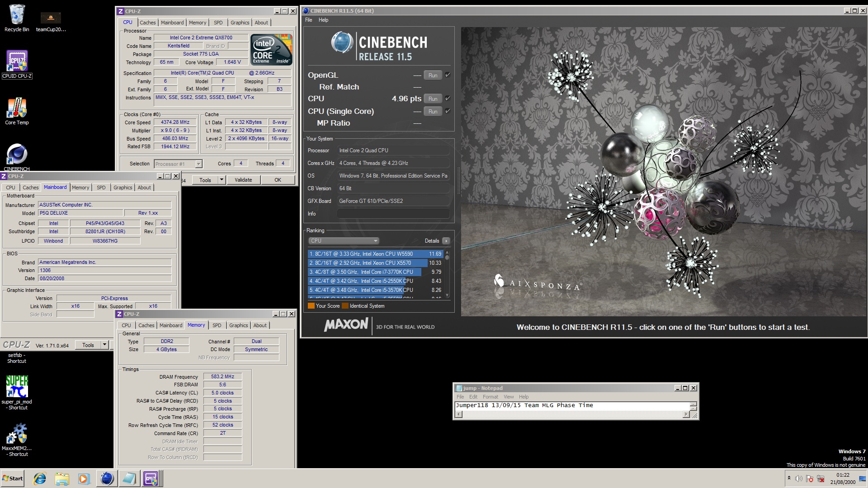Click Tools button in top CPU-Z window
This screenshot has height=488, width=868.
(x=205, y=180)
